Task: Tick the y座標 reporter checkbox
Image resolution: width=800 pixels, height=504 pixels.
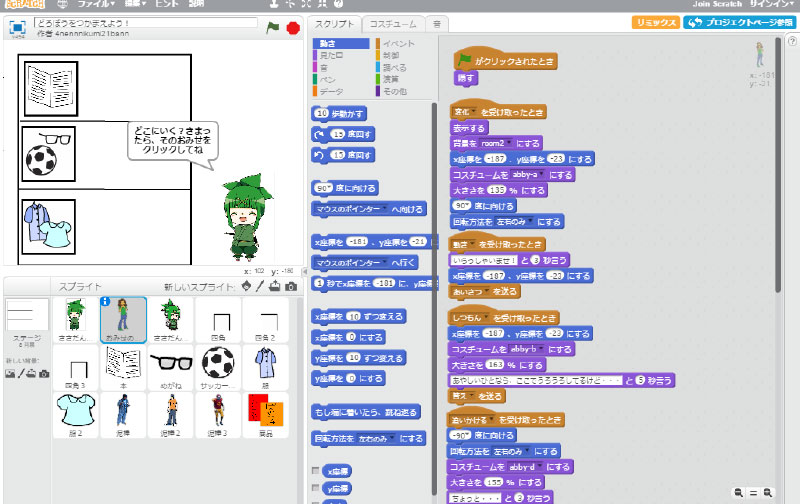Action: click(316, 489)
